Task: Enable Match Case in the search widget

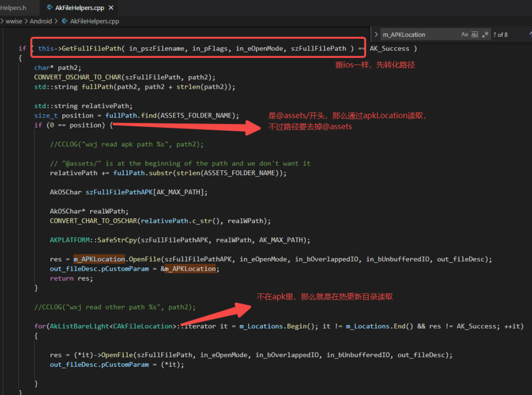Action: 464,34
